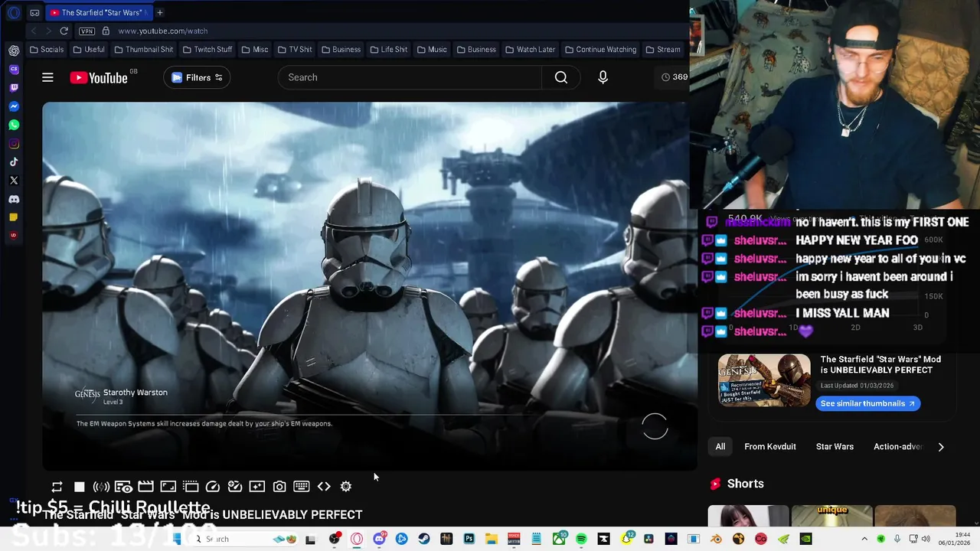Open Messenger in the Opera sidebar
Viewport: 980px width, 551px height.
[x=14, y=106]
